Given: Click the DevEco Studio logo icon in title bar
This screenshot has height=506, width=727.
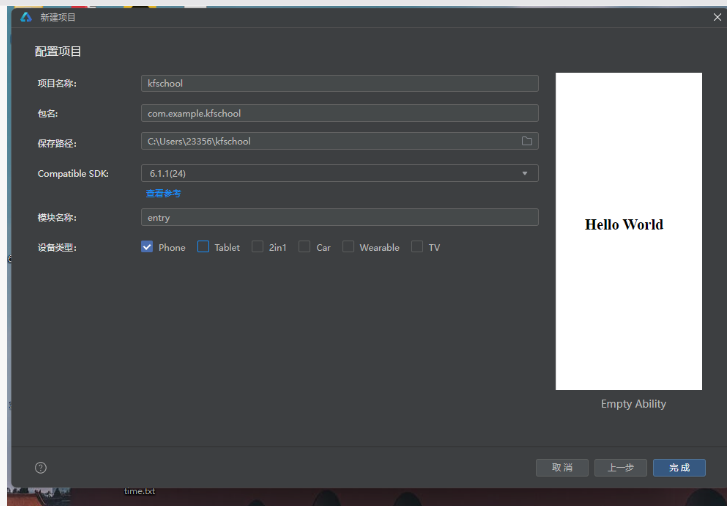Looking at the screenshot, I should (26, 17).
